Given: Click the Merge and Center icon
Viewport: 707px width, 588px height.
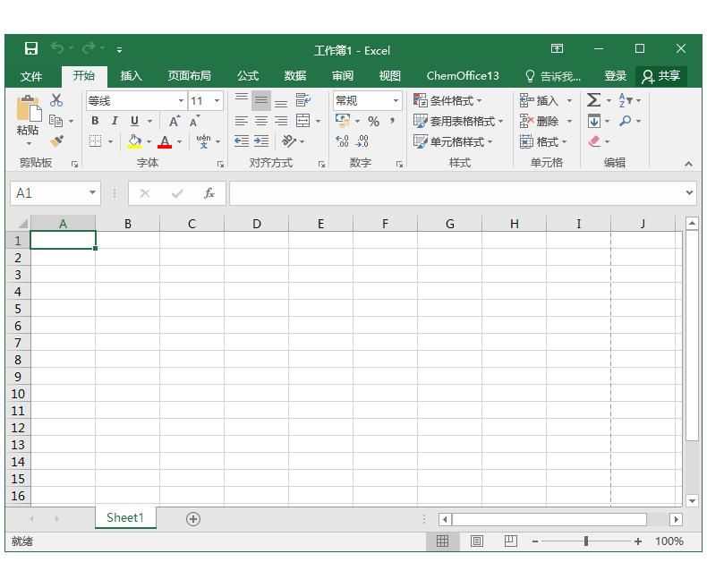Looking at the screenshot, I should [x=303, y=121].
